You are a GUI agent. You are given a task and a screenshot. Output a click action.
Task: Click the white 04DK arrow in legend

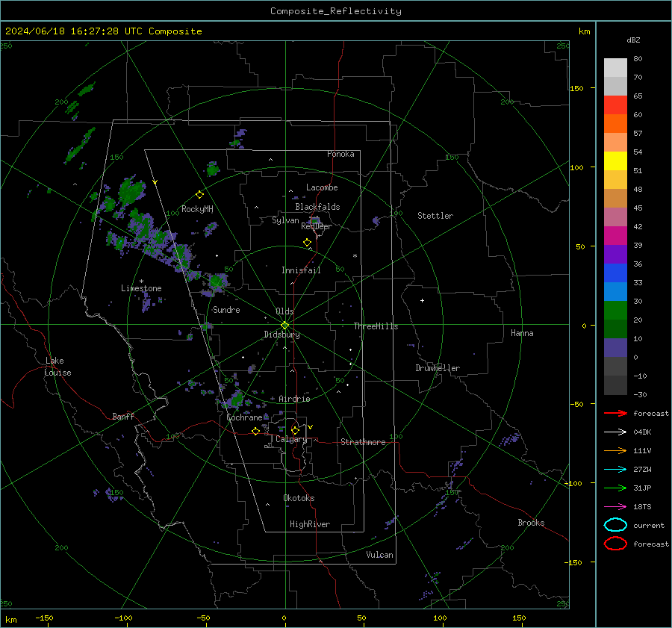point(615,432)
